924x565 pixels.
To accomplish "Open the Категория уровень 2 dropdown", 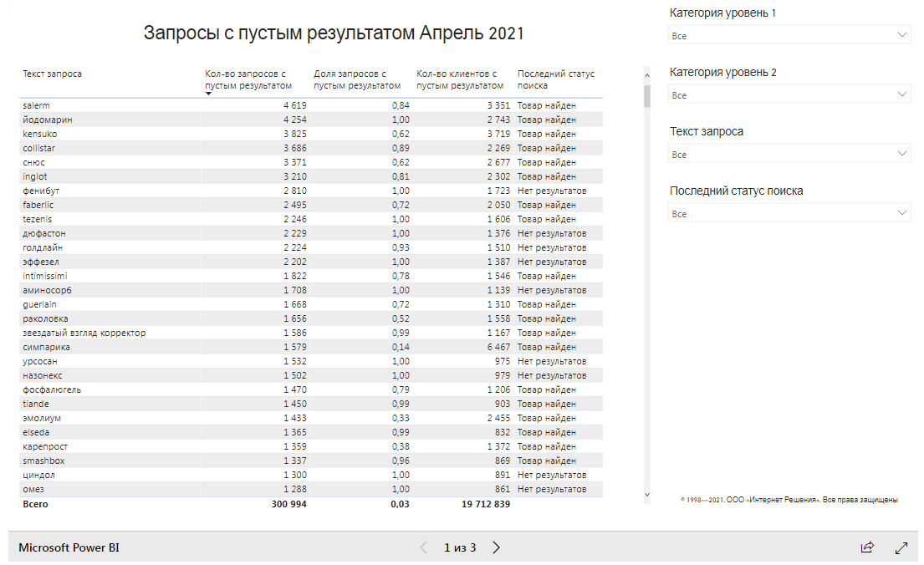I will click(x=789, y=94).
